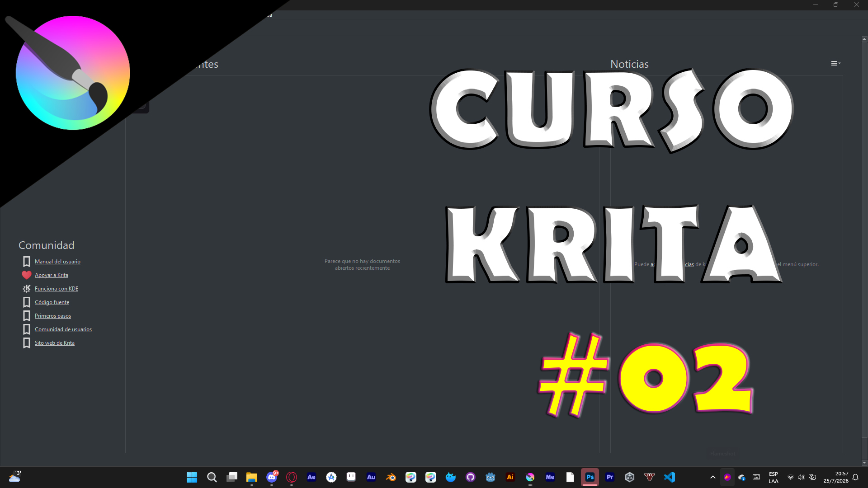Launch Adobe Premiere Pro from the taskbar
The image size is (868, 488).
610,477
